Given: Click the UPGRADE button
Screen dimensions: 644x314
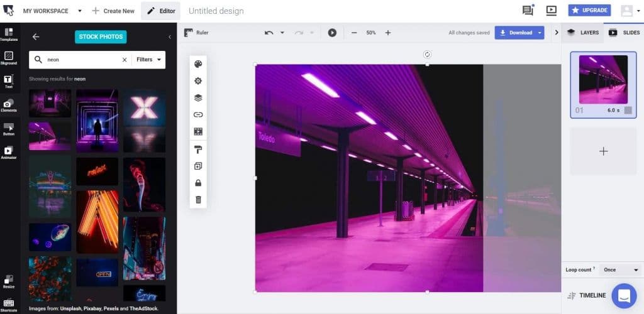Looking at the screenshot, I should (589, 11).
